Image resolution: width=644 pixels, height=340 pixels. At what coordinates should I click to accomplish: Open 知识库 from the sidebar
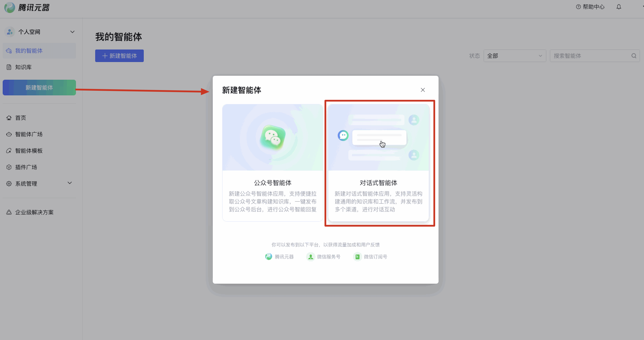point(23,67)
